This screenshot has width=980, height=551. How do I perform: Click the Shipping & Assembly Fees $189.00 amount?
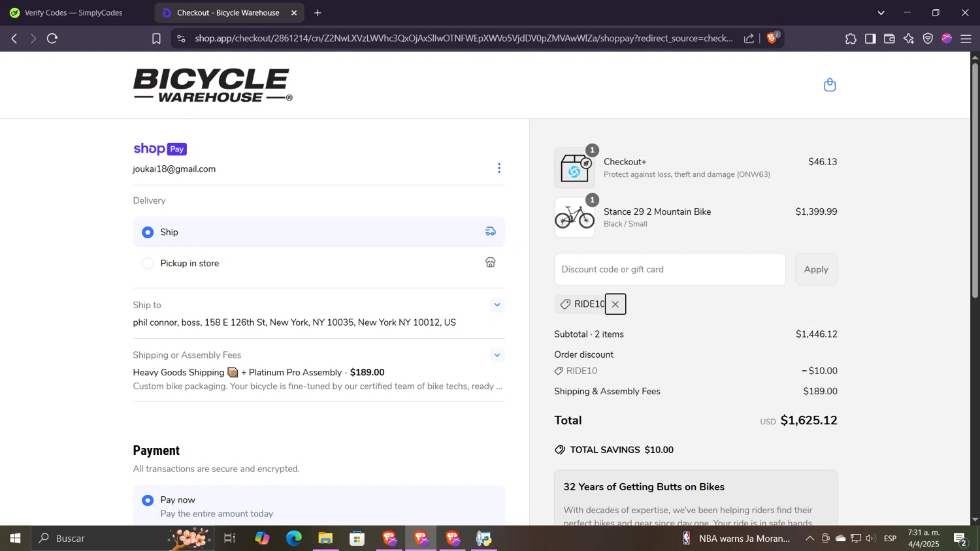coord(820,392)
